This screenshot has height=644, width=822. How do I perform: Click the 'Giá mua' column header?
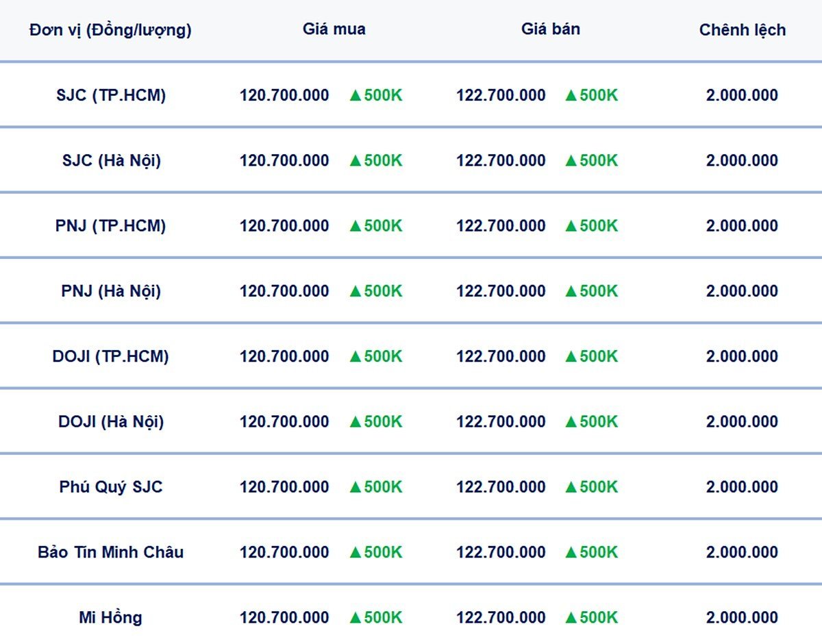(334, 29)
